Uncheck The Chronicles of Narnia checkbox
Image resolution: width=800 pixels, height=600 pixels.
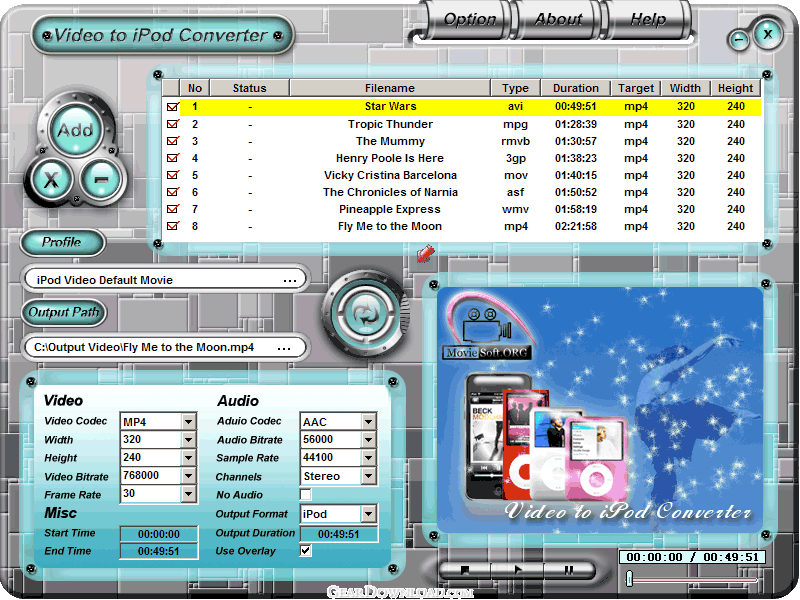click(173, 192)
